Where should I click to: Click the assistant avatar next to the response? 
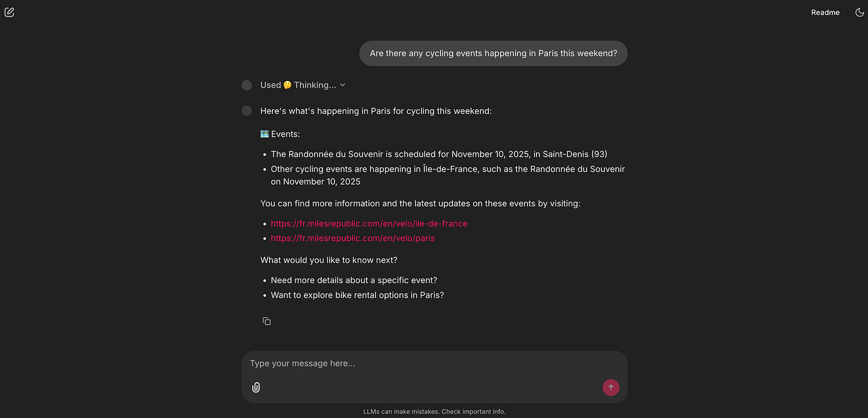click(246, 110)
